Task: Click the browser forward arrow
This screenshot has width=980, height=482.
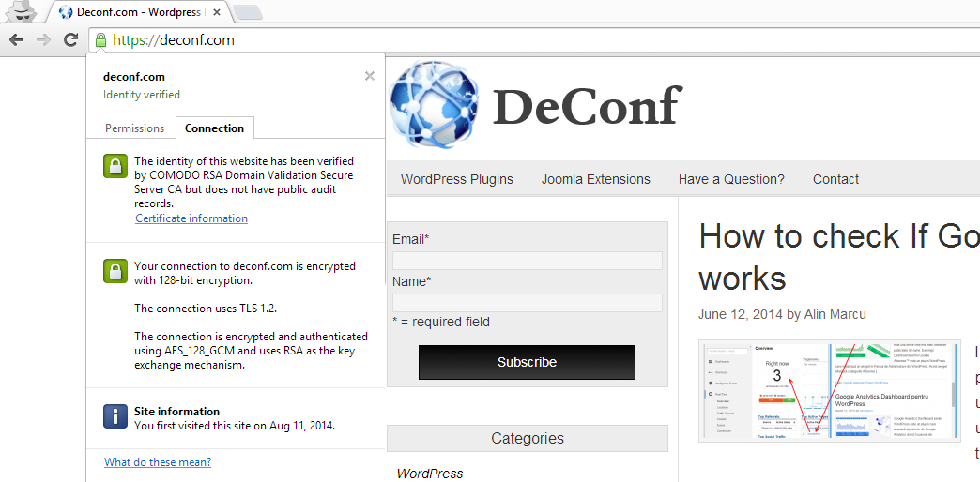Action: pyautogui.click(x=43, y=40)
